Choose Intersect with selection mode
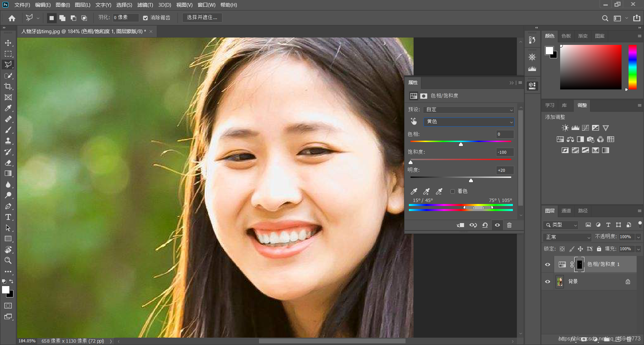This screenshot has width=644, height=345. point(84,18)
